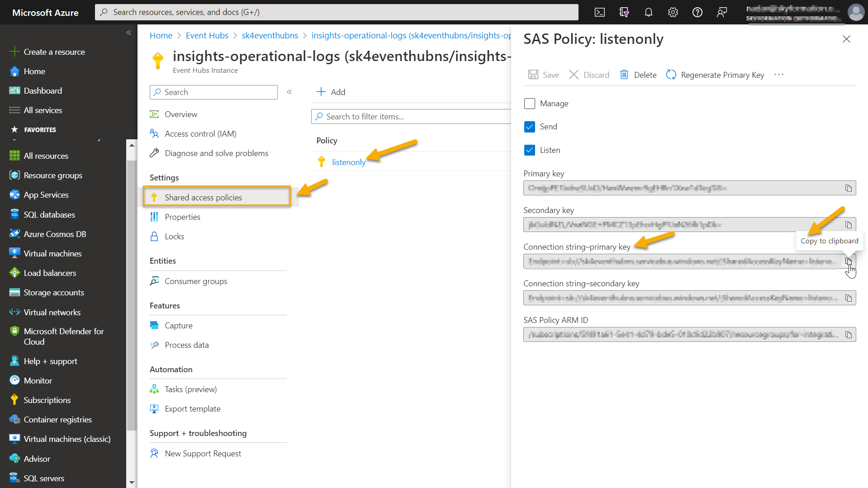The width and height of the screenshot is (868, 488).
Task: Open App Services favorite
Action: (46, 195)
